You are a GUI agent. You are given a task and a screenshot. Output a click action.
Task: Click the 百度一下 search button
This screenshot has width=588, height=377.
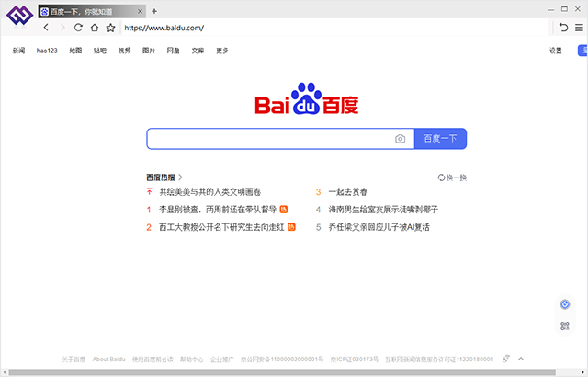click(x=441, y=139)
